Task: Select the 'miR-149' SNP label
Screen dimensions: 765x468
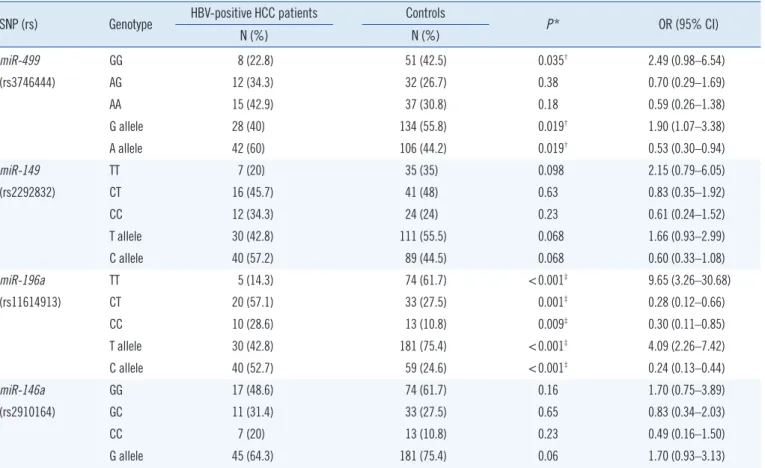Action: (x=20, y=170)
